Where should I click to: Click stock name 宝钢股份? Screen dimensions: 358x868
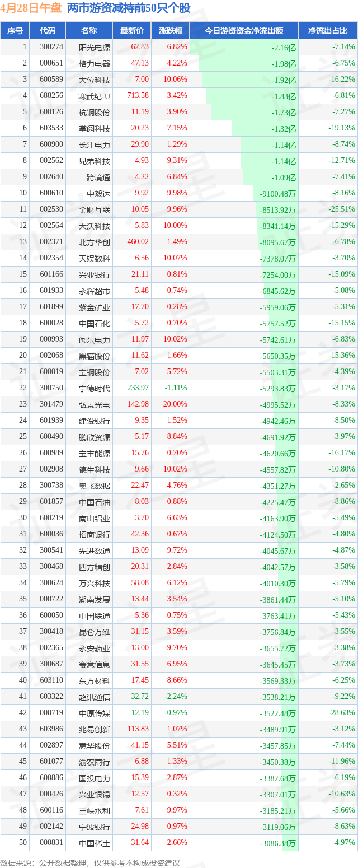95,372
